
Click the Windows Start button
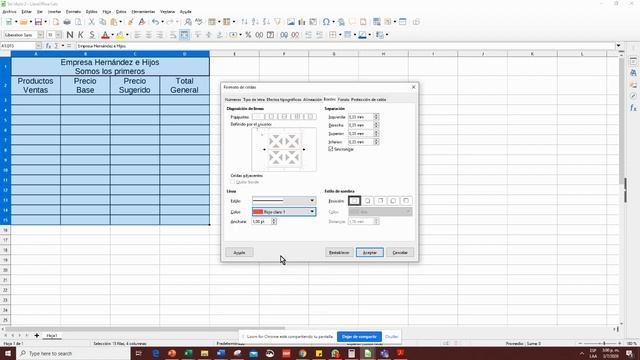point(8,353)
